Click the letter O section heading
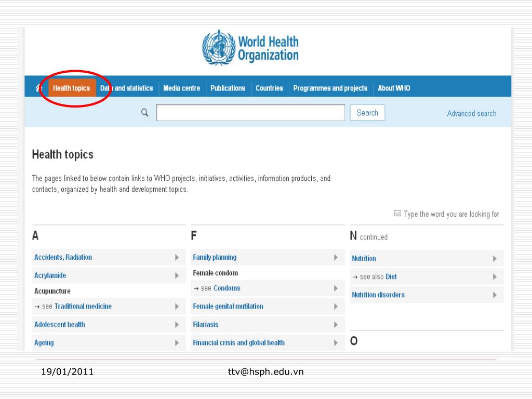The width and height of the screenshot is (532, 399). pos(353,341)
